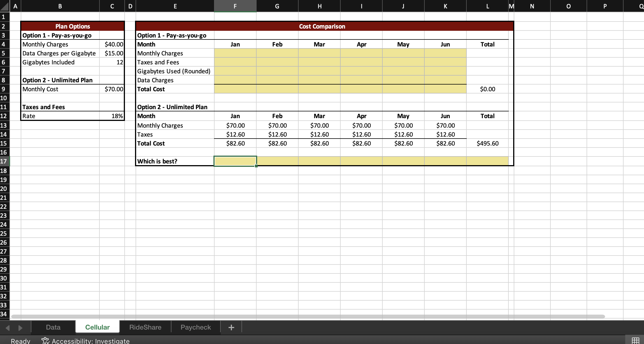The width and height of the screenshot is (644, 344).
Task: Click the Ready indicator in the status bar
Action: pyautogui.click(x=20, y=341)
